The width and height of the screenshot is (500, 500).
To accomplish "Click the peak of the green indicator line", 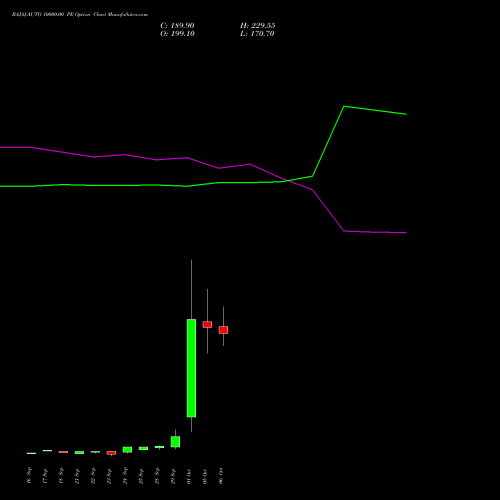I will coord(344,106).
